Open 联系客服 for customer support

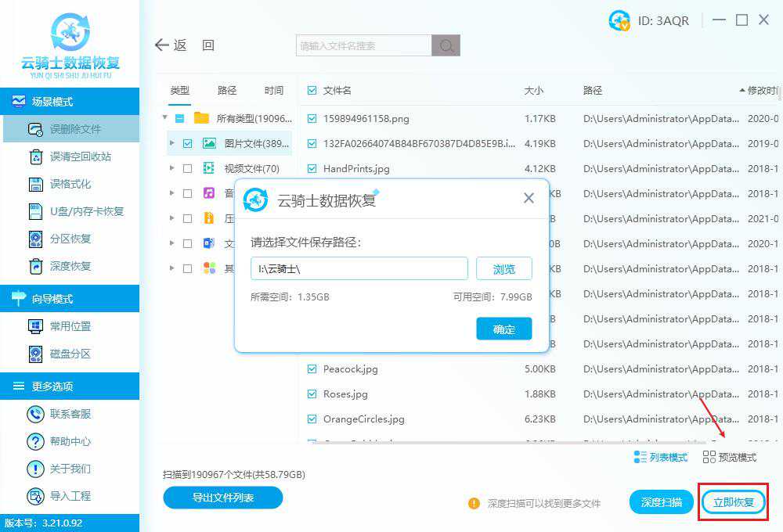(x=70, y=414)
